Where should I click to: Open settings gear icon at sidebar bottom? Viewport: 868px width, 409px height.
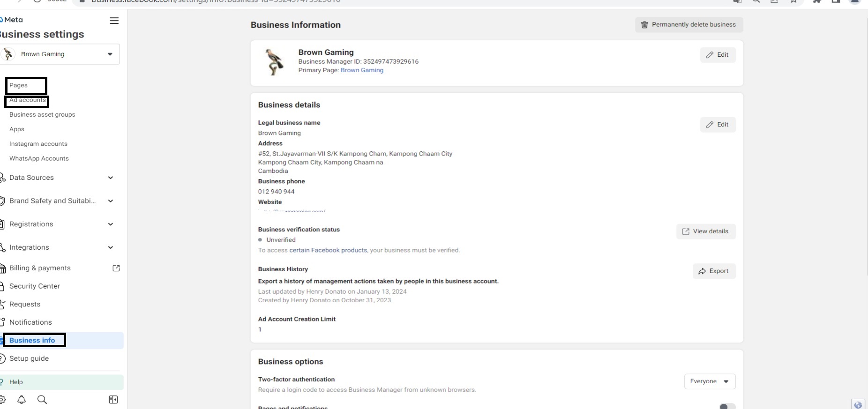tap(2, 400)
